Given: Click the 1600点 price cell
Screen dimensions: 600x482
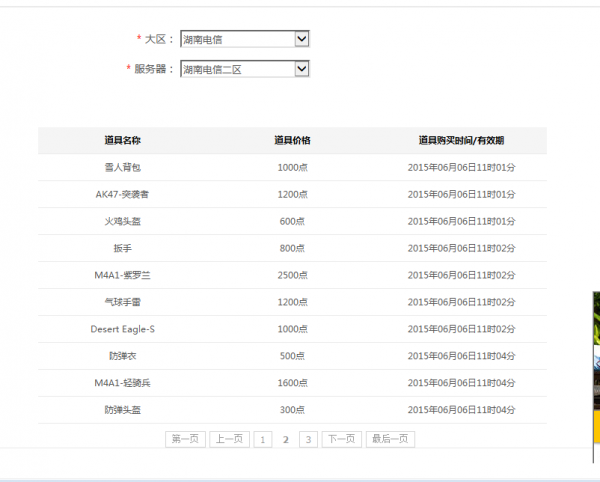Looking at the screenshot, I should pyautogui.click(x=292, y=383).
